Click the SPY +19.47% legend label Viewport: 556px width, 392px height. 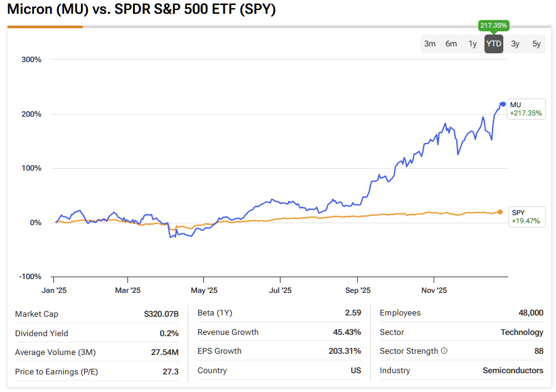click(526, 216)
